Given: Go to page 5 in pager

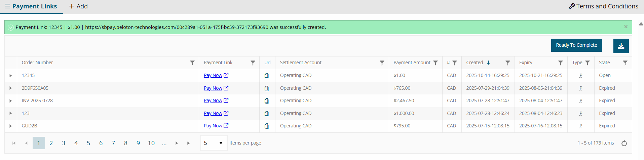Looking at the screenshot, I should pos(88,143).
